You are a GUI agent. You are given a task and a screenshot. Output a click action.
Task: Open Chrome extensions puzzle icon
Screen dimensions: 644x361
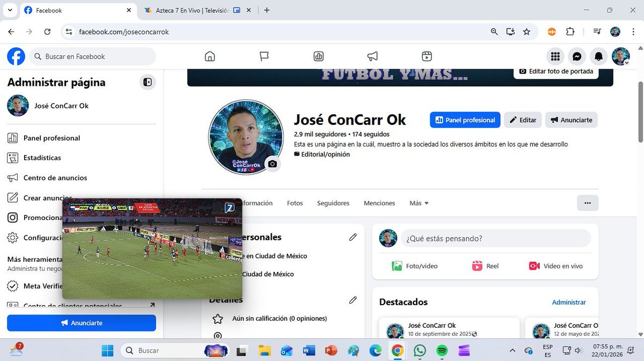[x=570, y=32]
